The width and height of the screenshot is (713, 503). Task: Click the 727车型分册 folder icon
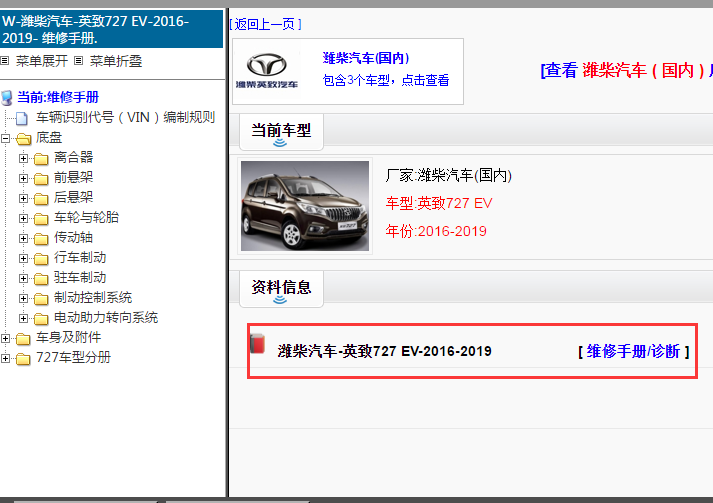pos(23,358)
